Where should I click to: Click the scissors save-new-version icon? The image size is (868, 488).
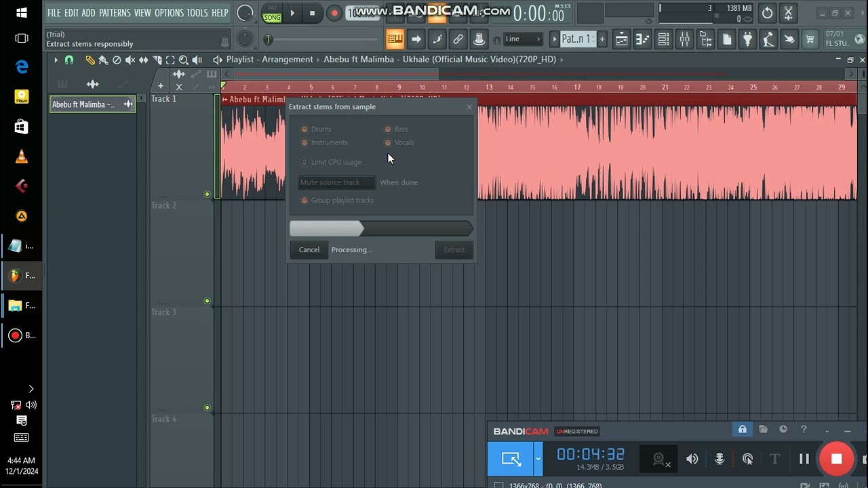[788, 13]
